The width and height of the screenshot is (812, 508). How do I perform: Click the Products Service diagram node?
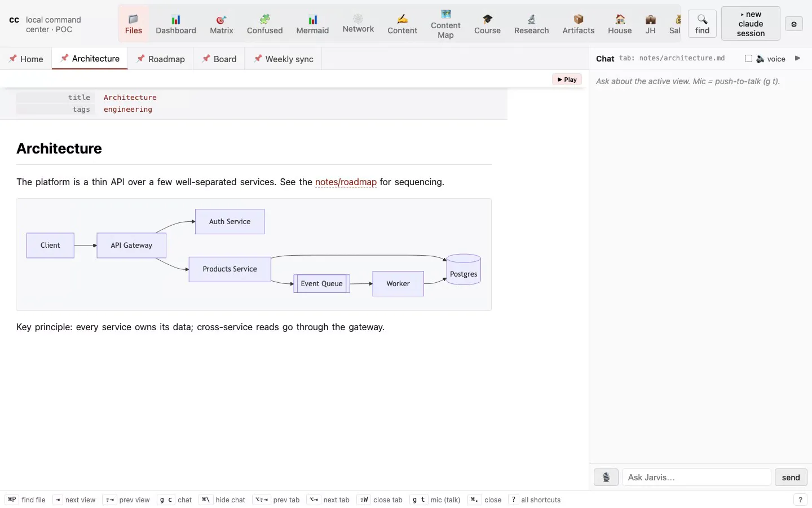click(x=230, y=269)
